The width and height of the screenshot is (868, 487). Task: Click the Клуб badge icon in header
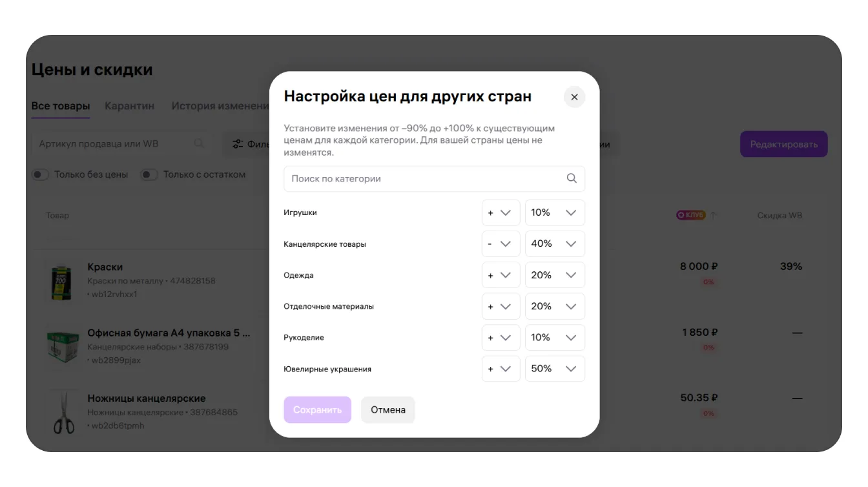(690, 215)
